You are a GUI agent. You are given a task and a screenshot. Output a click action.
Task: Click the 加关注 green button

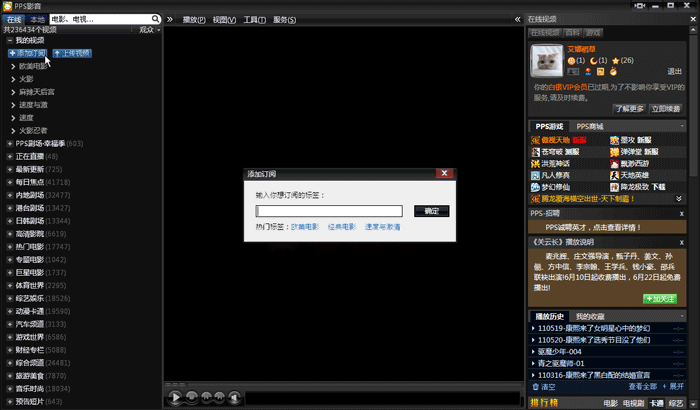click(660, 299)
